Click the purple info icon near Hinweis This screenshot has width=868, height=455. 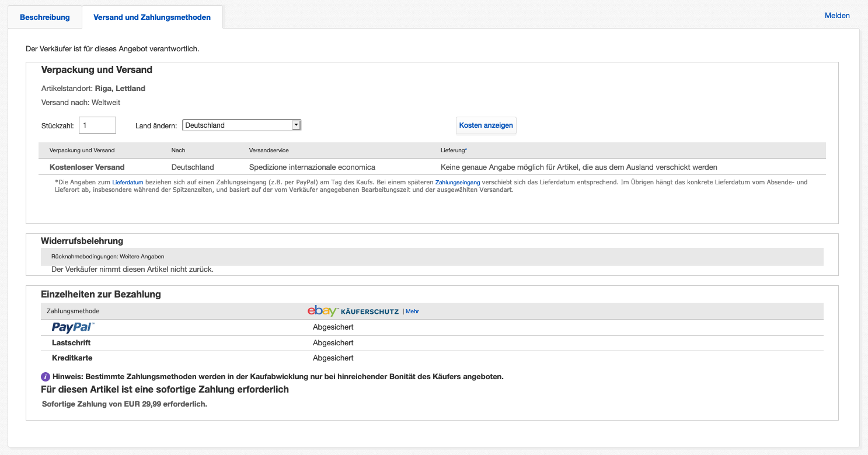(46, 377)
